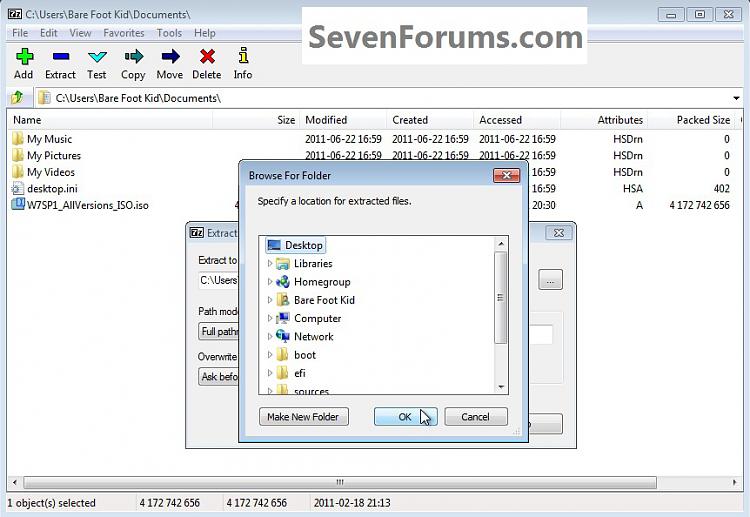750x517 pixels.
Task: Go up one folder level
Action: (17, 98)
